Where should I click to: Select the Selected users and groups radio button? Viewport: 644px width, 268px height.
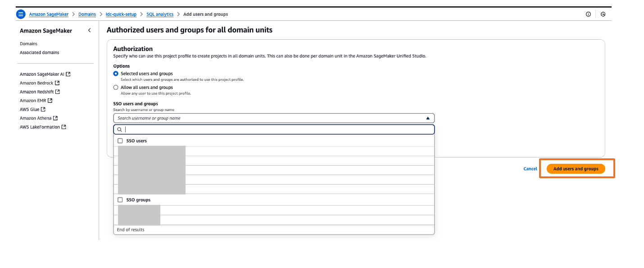coord(116,73)
